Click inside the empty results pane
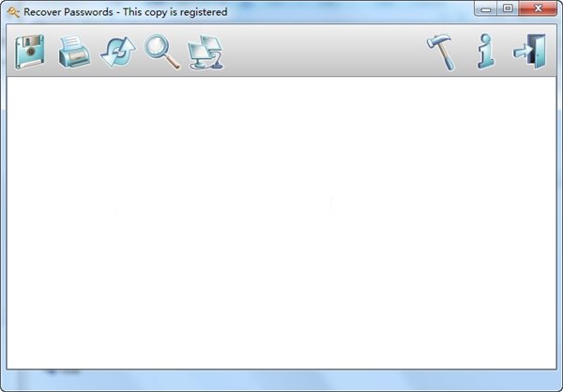This screenshot has width=563, height=392. [281, 222]
